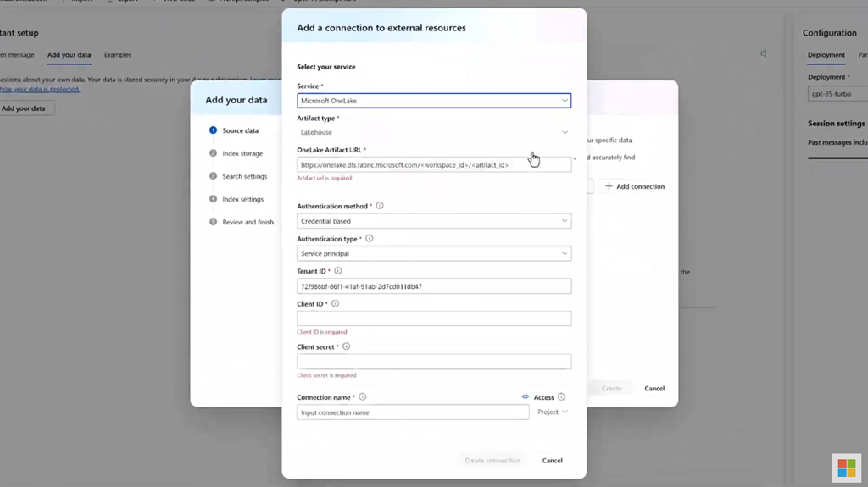Click info icon next to Authentication type
The width and height of the screenshot is (868, 487).
(369, 239)
